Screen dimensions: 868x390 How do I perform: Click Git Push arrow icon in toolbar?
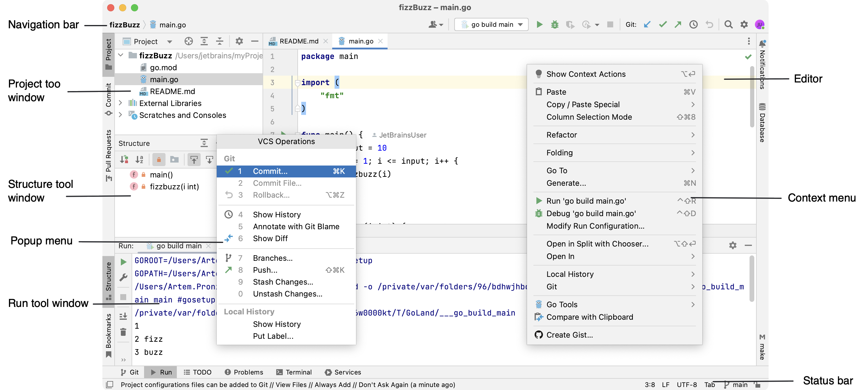(678, 25)
